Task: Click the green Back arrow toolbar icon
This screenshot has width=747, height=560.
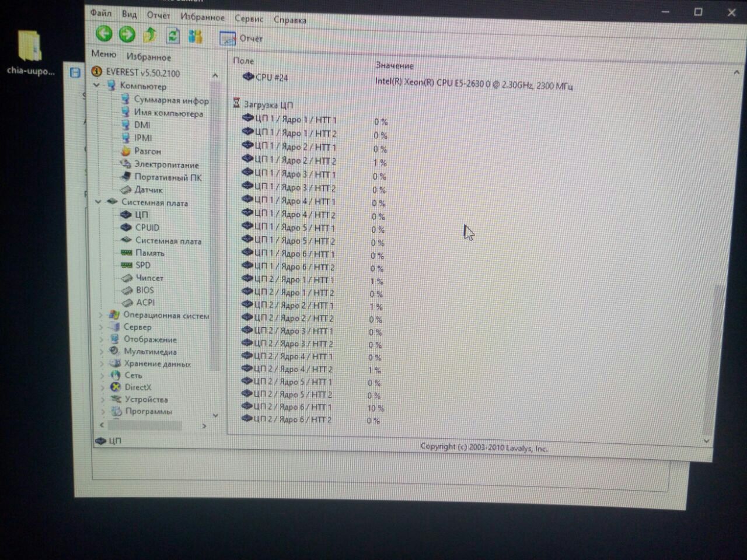Action: 104,34
